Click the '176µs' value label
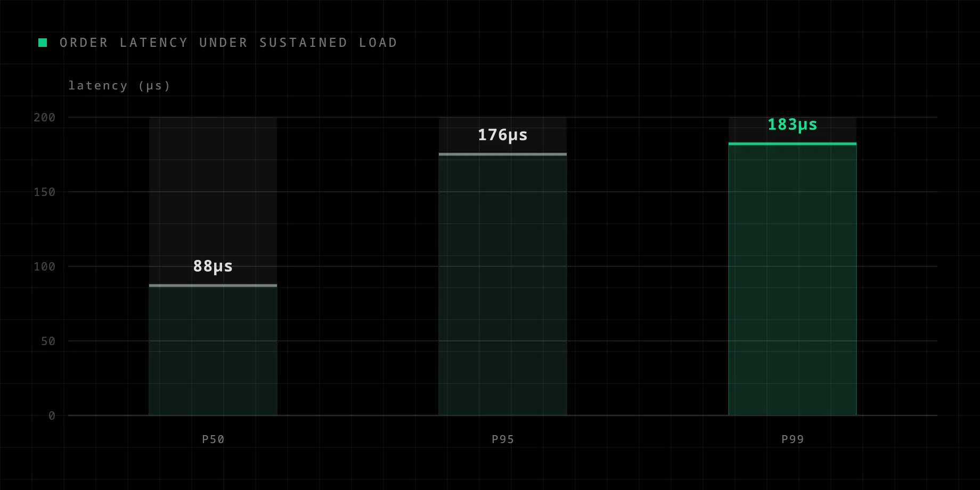The height and width of the screenshot is (490, 980). click(x=503, y=135)
